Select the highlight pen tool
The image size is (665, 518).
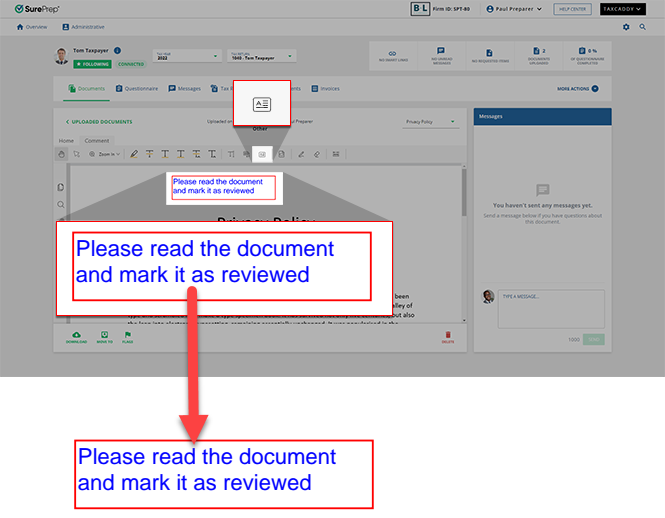[x=134, y=154]
